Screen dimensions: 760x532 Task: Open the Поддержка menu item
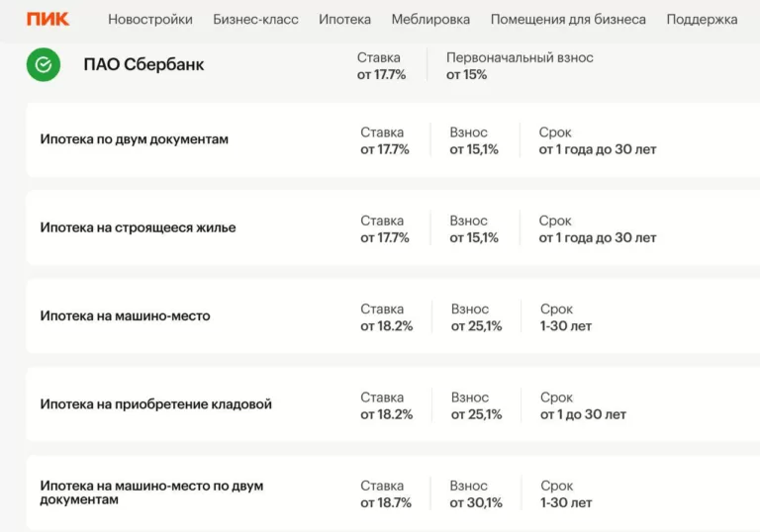(x=702, y=20)
